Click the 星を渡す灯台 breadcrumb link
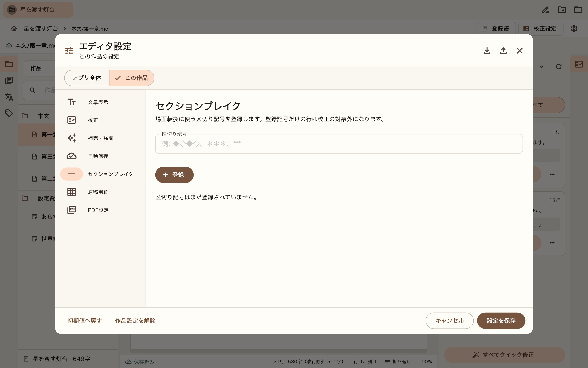The height and width of the screenshot is (368, 588). pos(41,28)
